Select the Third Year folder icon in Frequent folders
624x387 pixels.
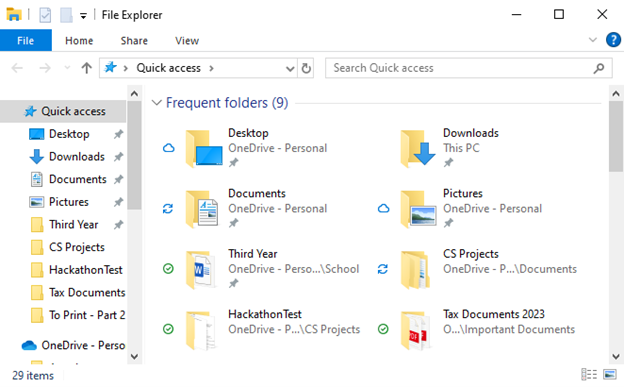pyautogui.click(x=201, y=270)
